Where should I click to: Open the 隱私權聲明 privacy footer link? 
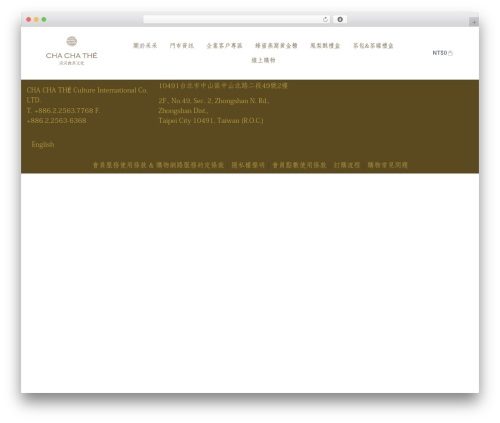(248, 165)
